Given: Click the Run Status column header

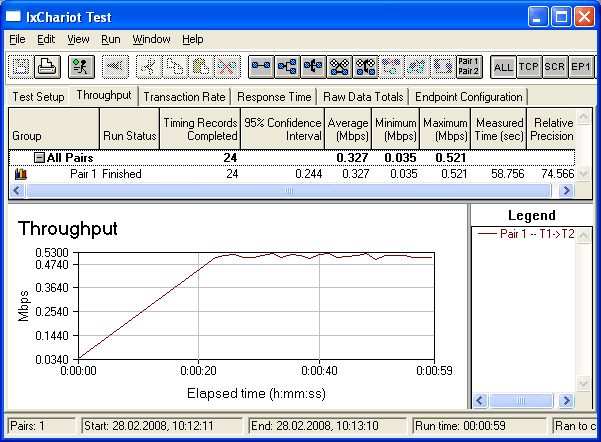Looking at the screenshot, I should point(130,129).
